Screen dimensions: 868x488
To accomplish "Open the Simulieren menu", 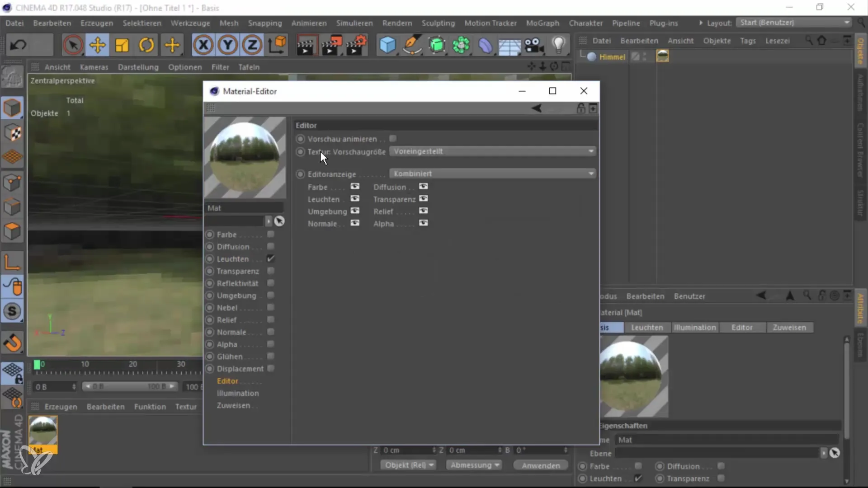I will (354, 23).
